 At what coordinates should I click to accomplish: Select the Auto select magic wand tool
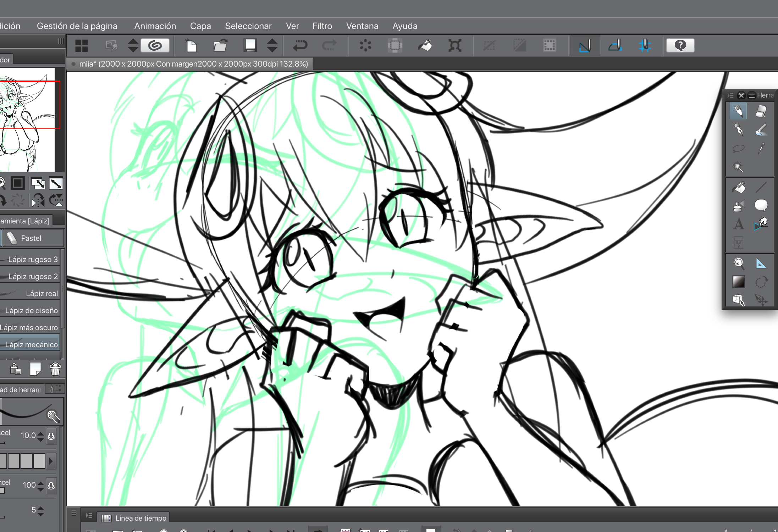(x=738, y=167)
